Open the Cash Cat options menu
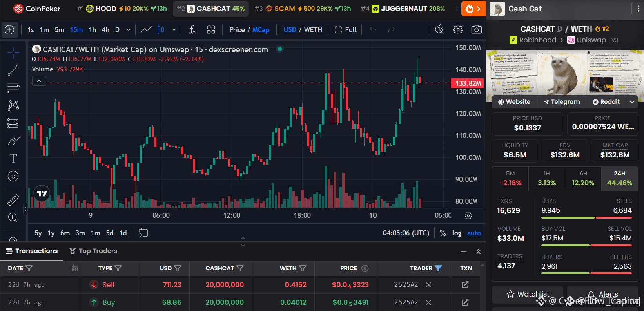 coord(639,9)
